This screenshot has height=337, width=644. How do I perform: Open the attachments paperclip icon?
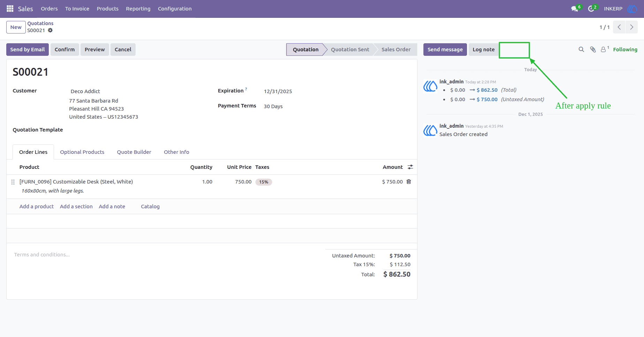[x=593, y=50]
